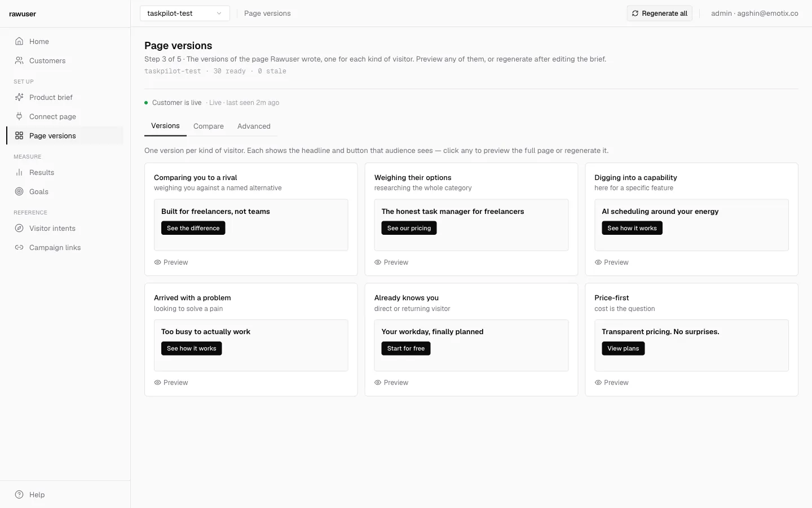The height and width of the screenshot is (508, 812).
Task: Click the Page versions breadcrumb in top bar
Action: (267, 14)
